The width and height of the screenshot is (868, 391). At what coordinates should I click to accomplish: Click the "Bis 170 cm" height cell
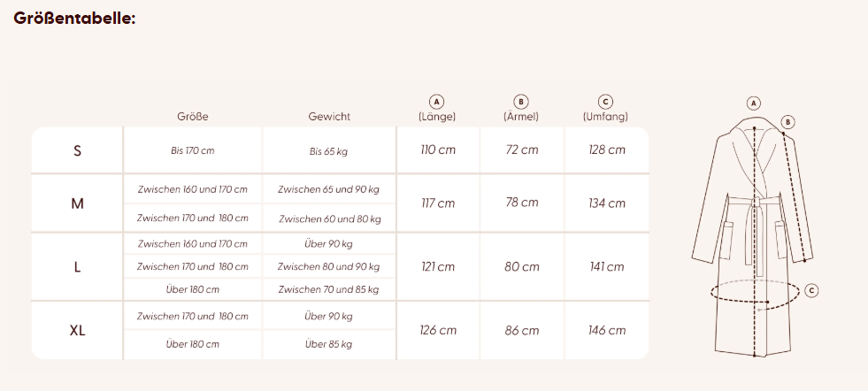point(193,150)
